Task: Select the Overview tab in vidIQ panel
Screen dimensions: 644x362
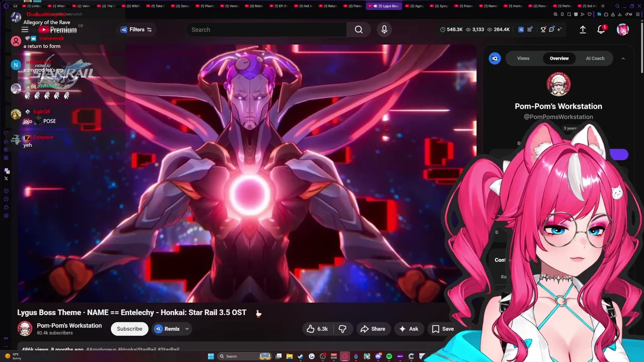Action: (x=559, y=58)
